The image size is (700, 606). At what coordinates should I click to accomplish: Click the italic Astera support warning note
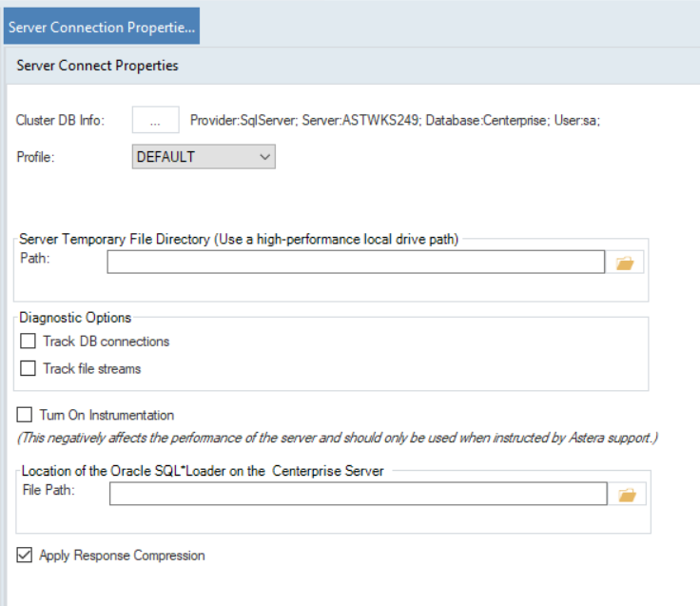point(338,439)
